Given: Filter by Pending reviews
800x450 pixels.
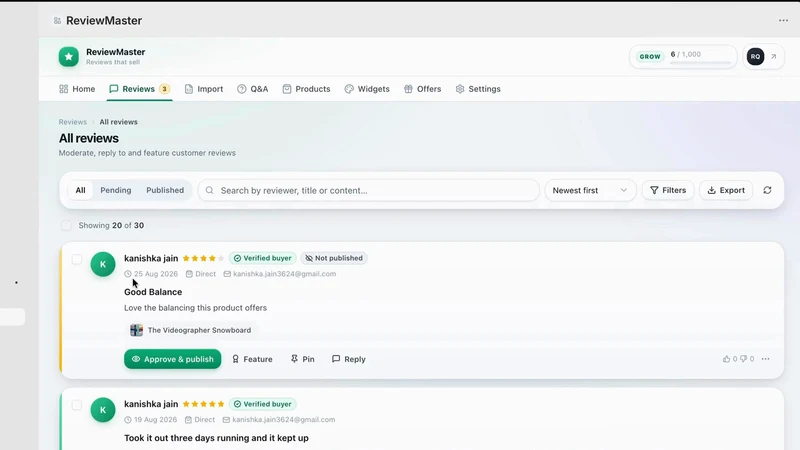Looking at the screenshot, I should pyautogui.click(x=116, y=190).
